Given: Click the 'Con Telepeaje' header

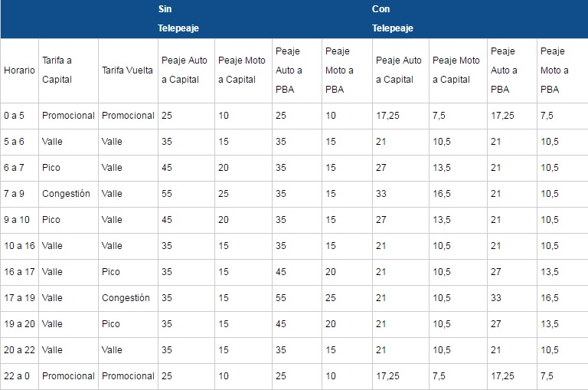Looking at the screenshot, I should 392,18.
